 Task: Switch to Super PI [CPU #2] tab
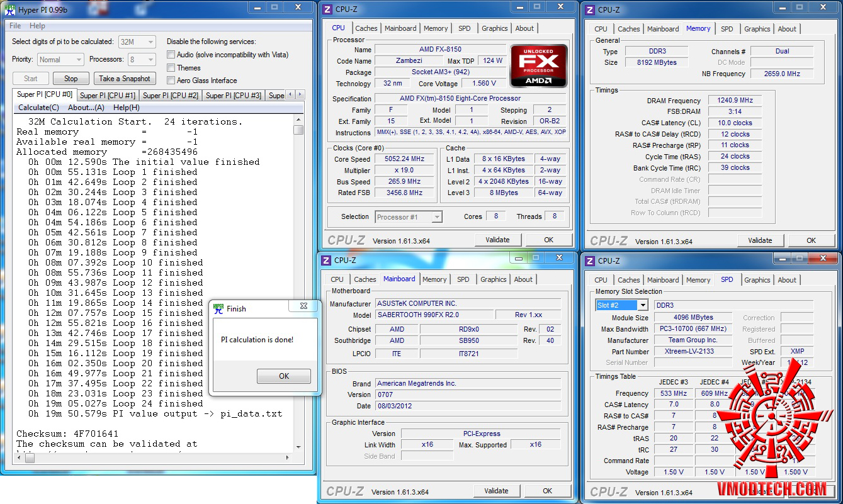pos(171,96)
